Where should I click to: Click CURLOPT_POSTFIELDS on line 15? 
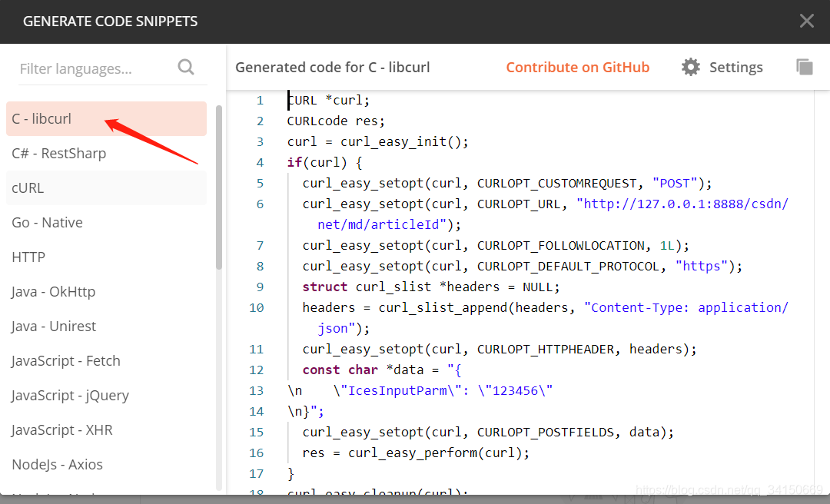pyautogui.click(x=545, y=432)
